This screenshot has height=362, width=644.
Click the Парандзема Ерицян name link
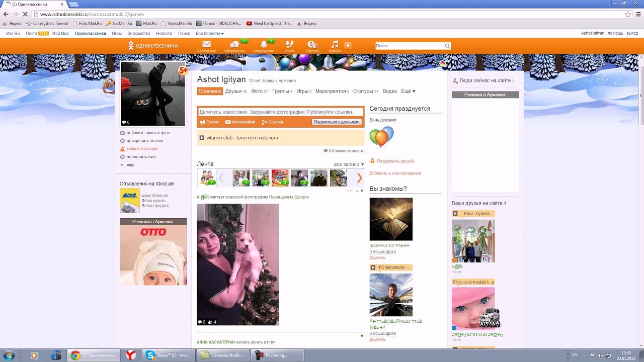pyautogui.click(x=289, y=197)
